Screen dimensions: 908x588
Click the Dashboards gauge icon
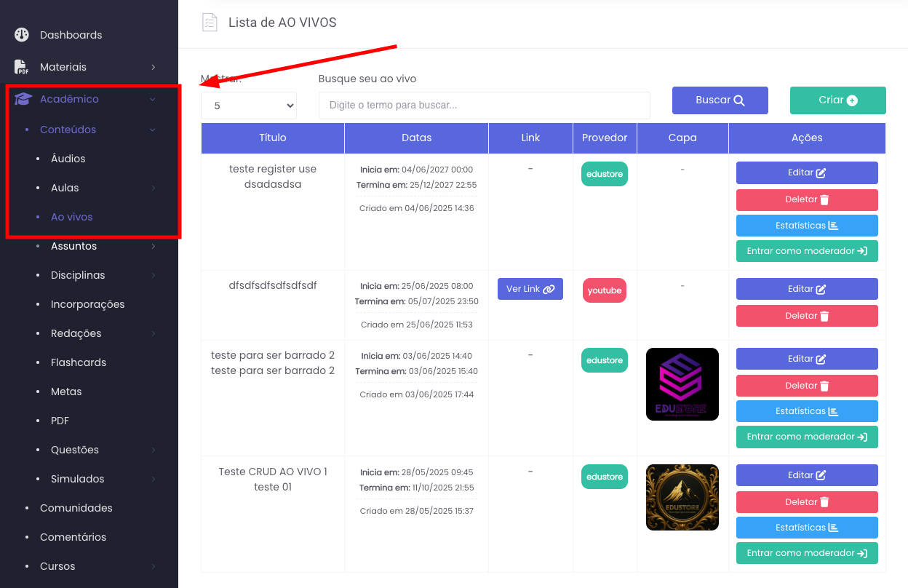[x=22, y=35]
